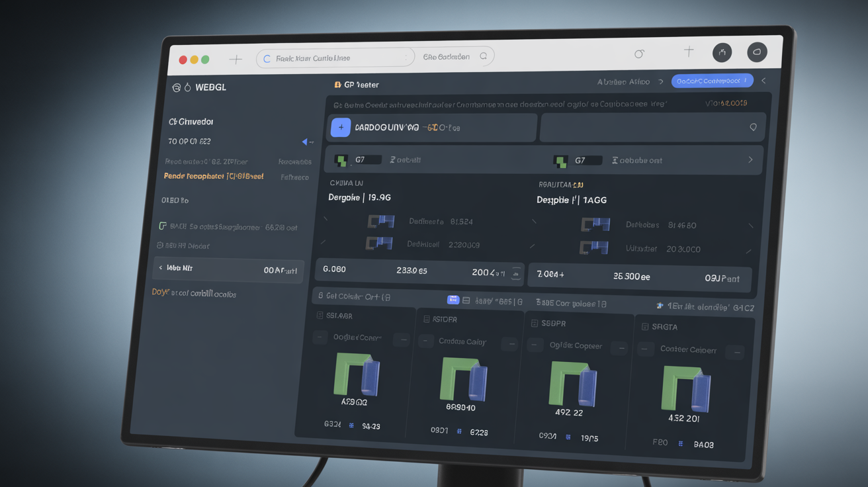Click the green square icon in left G7 row
Image resolution: width=868 pixels, height=487 pixels.
(x=341, y=160)
